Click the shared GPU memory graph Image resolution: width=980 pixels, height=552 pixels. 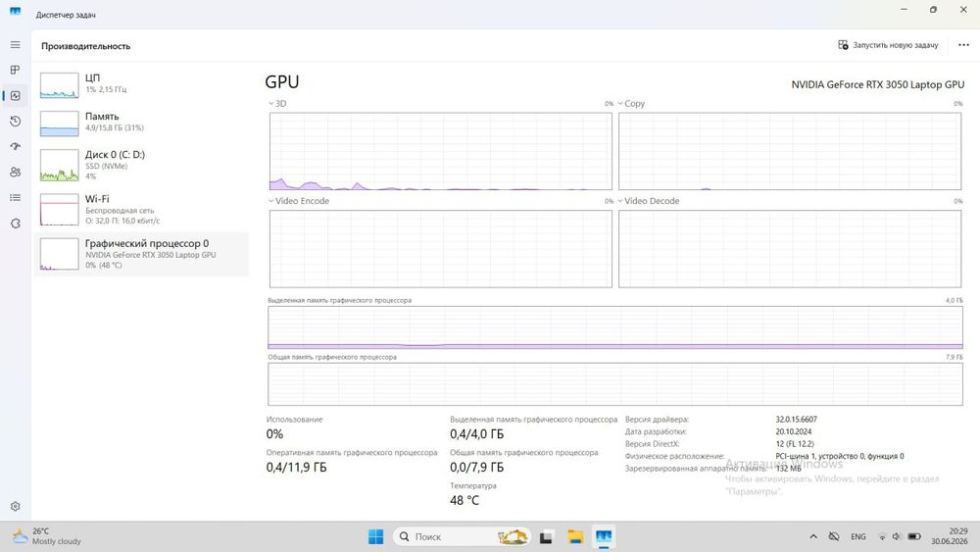click(615, 384)
